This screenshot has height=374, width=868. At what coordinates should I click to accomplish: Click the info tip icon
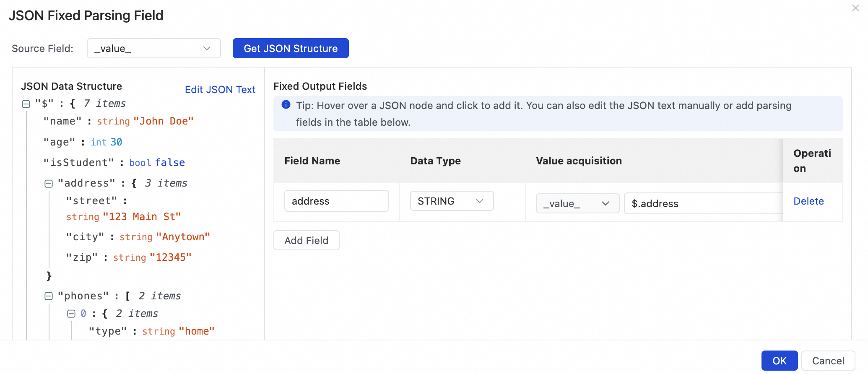pos(286,105)
